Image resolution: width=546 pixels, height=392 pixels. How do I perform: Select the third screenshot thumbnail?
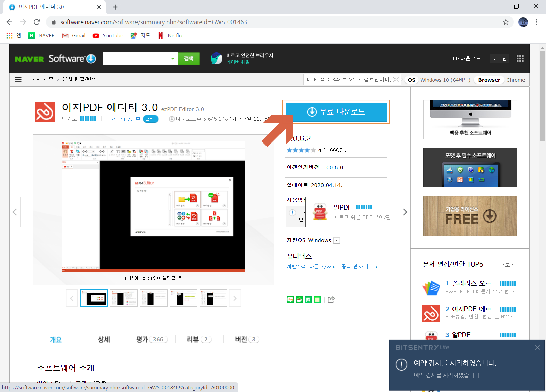[154, 298]
